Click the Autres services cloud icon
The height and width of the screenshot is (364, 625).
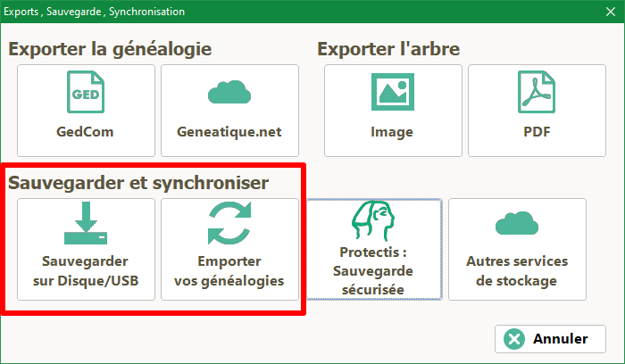point(517,223)
